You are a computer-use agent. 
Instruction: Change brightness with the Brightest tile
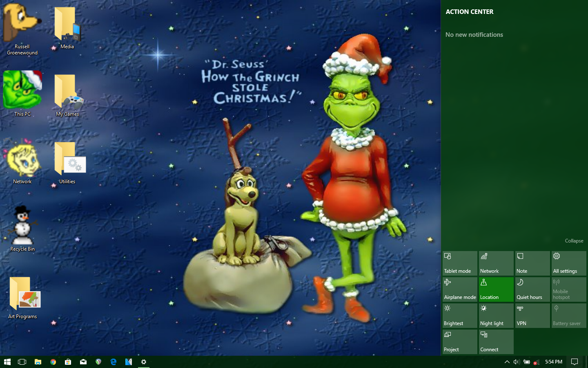click(460, 316)
